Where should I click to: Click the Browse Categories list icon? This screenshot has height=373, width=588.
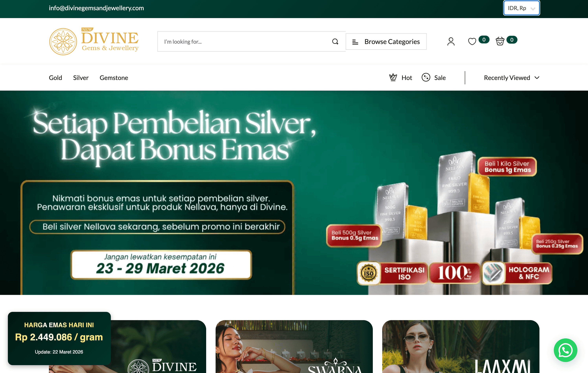coord(355,42)
